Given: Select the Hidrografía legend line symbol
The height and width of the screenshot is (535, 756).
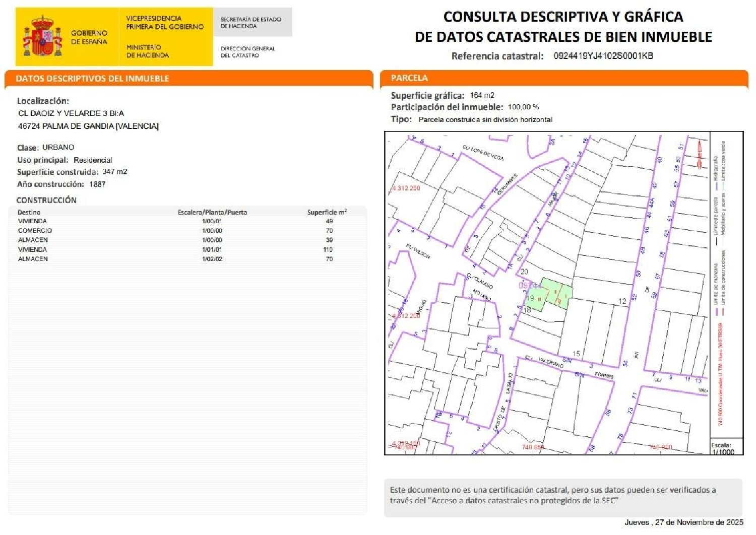Looking at the screenshot, I should tap(716, 186).
